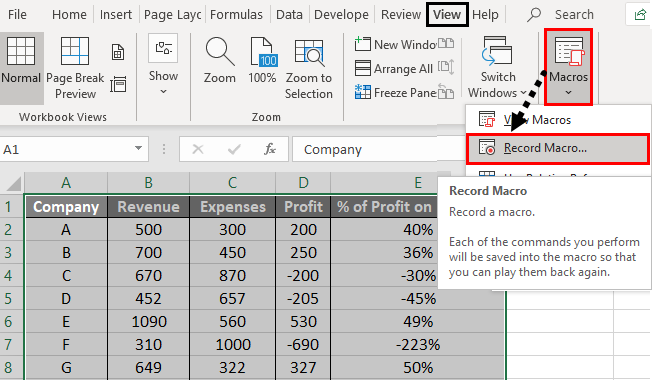Click percentage cell with -223%

418,345
